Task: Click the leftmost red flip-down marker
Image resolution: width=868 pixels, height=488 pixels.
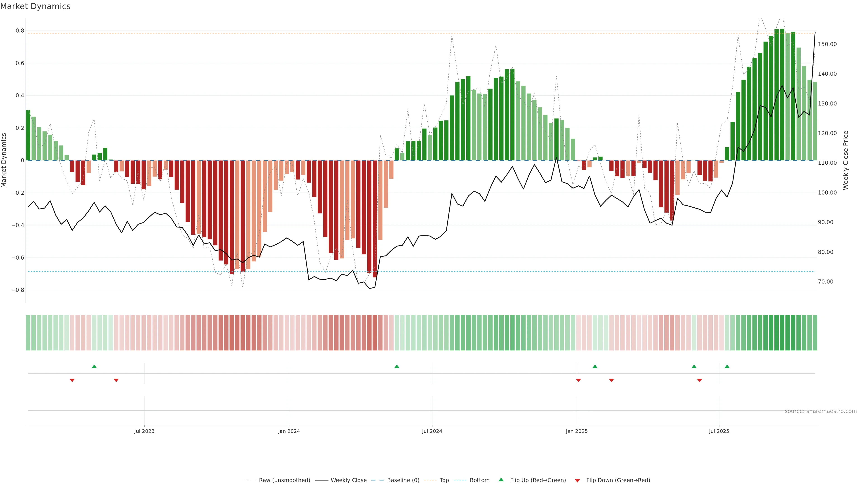Action: tap(72, 380)
